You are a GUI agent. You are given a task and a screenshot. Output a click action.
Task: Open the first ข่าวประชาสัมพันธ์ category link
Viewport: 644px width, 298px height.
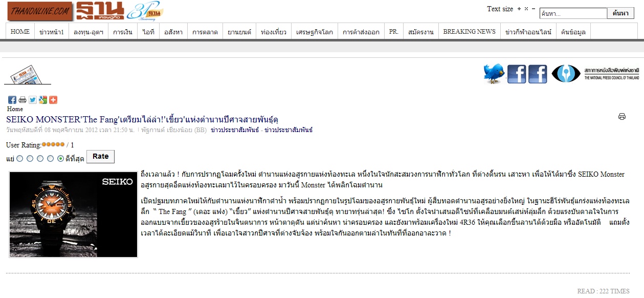(234, 130)
